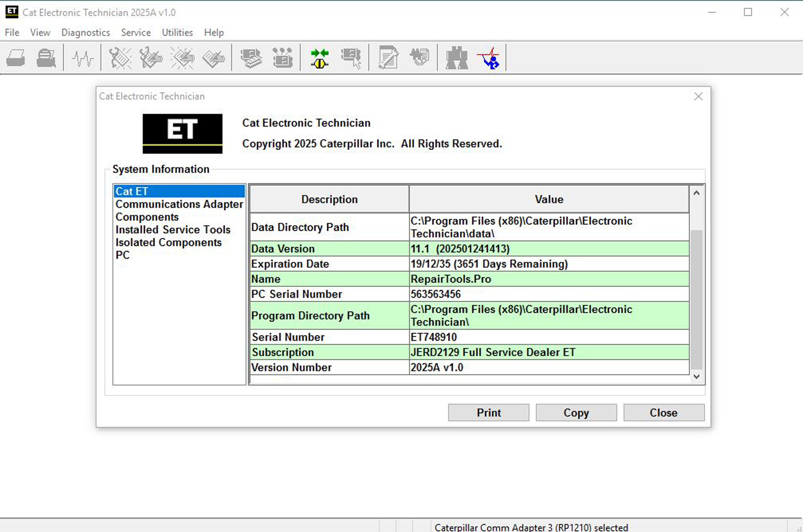
Task: Click the ECM Summary icon in toolbar
Action: click(251, 58)
